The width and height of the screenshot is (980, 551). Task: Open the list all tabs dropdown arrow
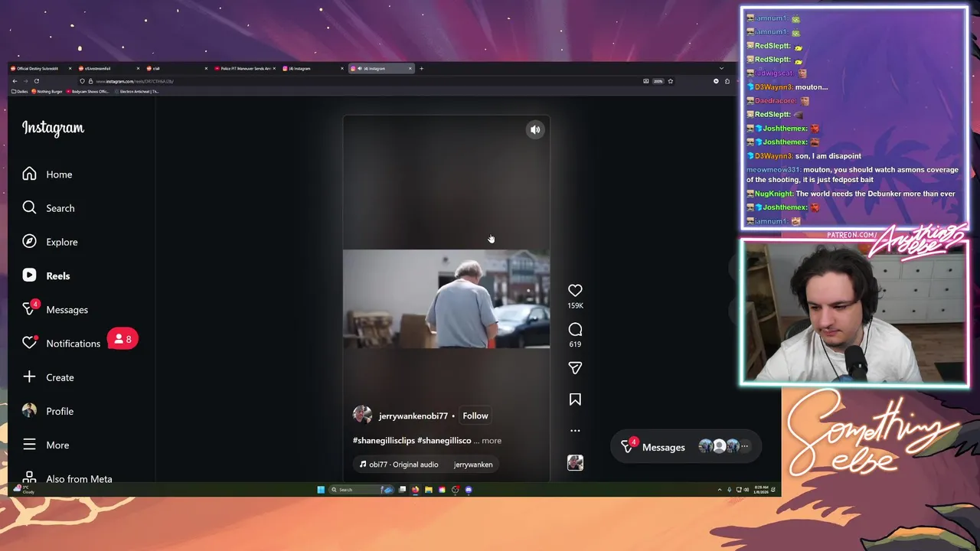pyautogui.click(x=720, y=69)
